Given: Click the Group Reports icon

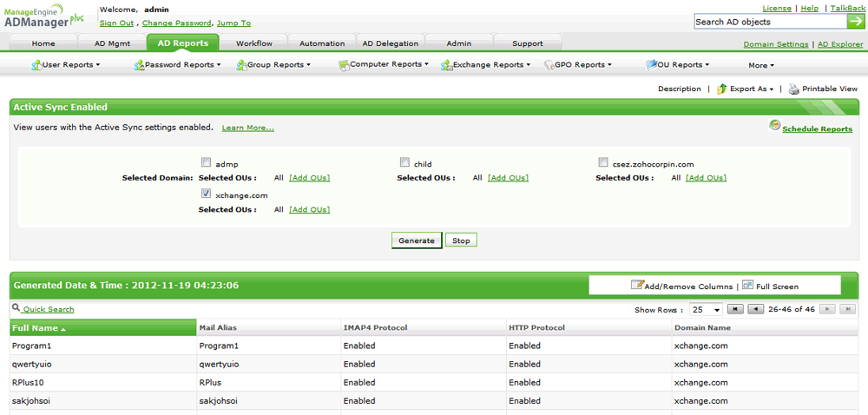Looking at the screenshot, I should pyautogui.click(x=241, y=65).
